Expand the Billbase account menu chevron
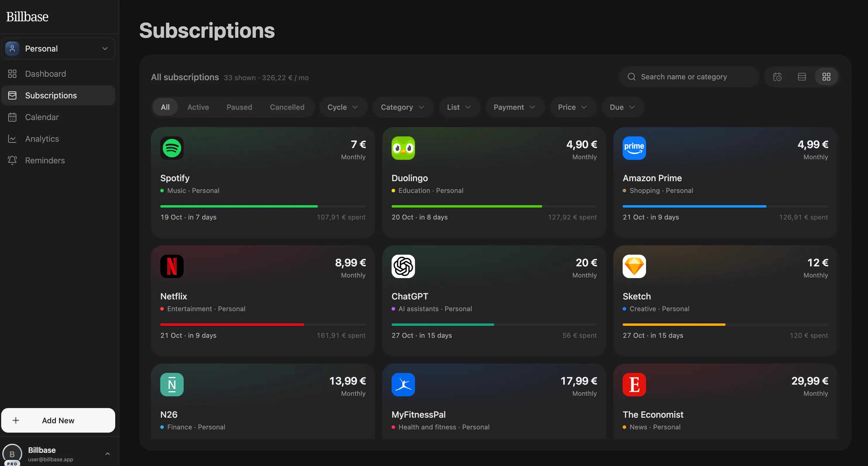 (x=108, y=454)
